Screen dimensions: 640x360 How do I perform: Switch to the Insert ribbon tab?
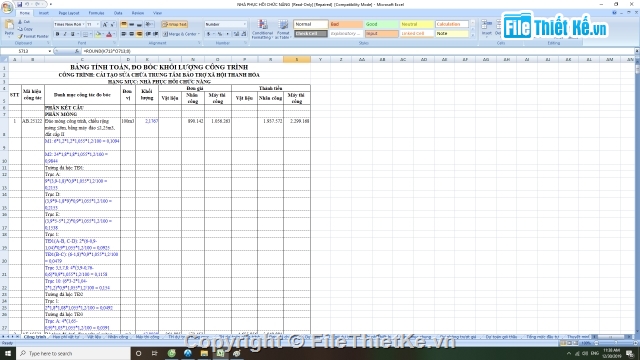[x=44, y=13]
